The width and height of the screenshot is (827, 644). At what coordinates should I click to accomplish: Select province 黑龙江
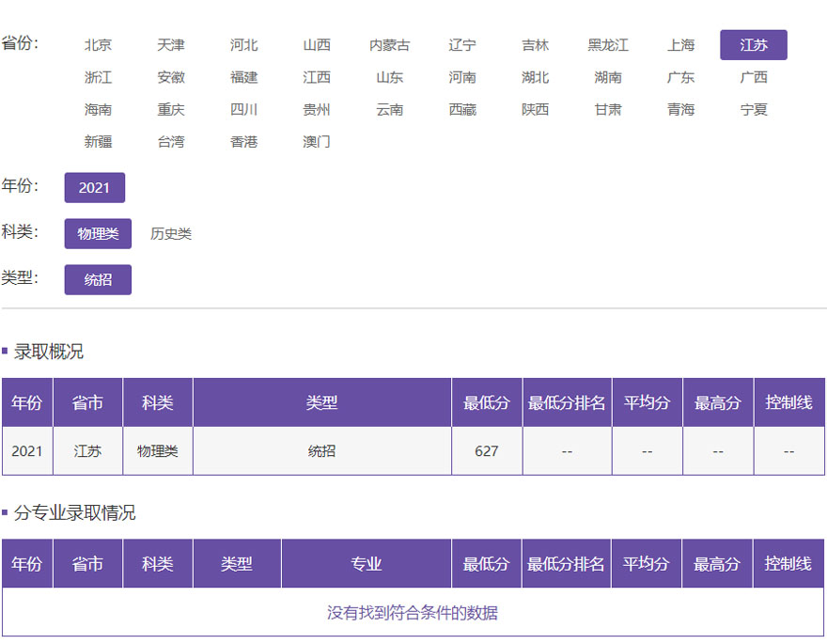pyautogui.click(x=608, y=45)
